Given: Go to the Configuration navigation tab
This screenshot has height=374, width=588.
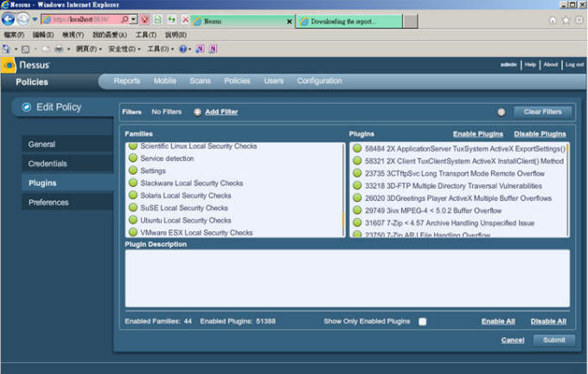Looking at the screenshot, I should coord(319,81).
